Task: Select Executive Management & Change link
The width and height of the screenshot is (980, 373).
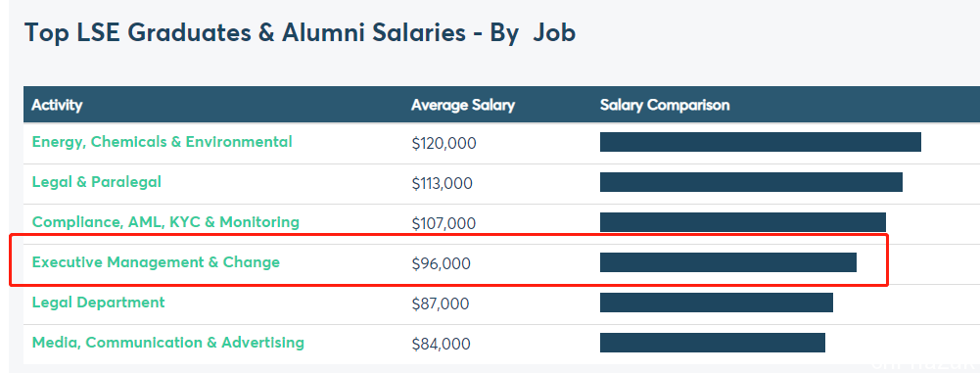Action: tap(156, 262)
